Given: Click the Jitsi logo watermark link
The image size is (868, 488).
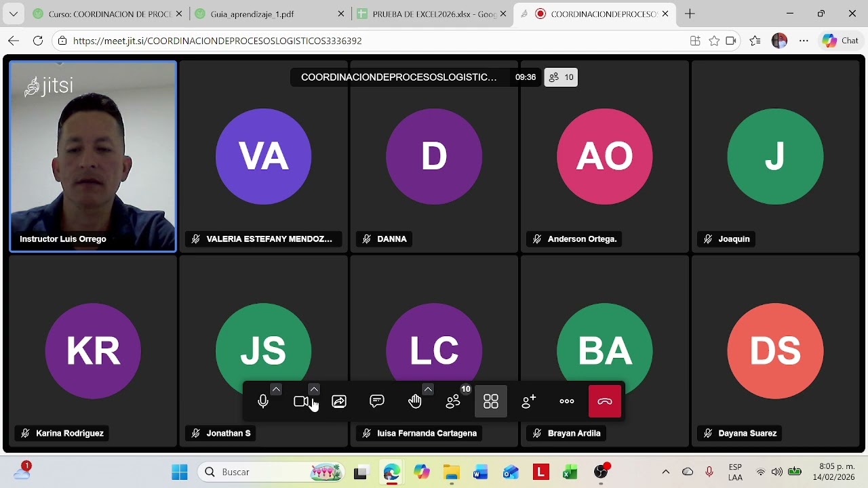Looking at the screenshot, I should (48, 86).
